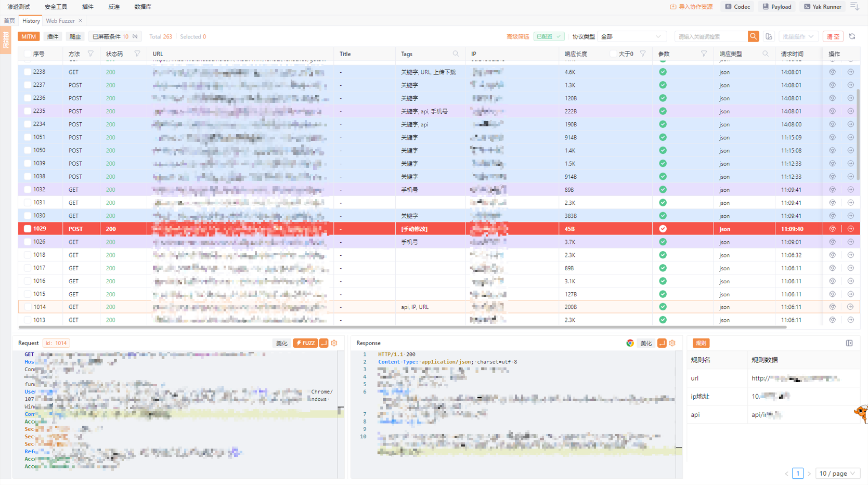The width and height of the screenshot is (868, 485).
Task: Click 美化 in the Request panel
Action: point(281,343)
